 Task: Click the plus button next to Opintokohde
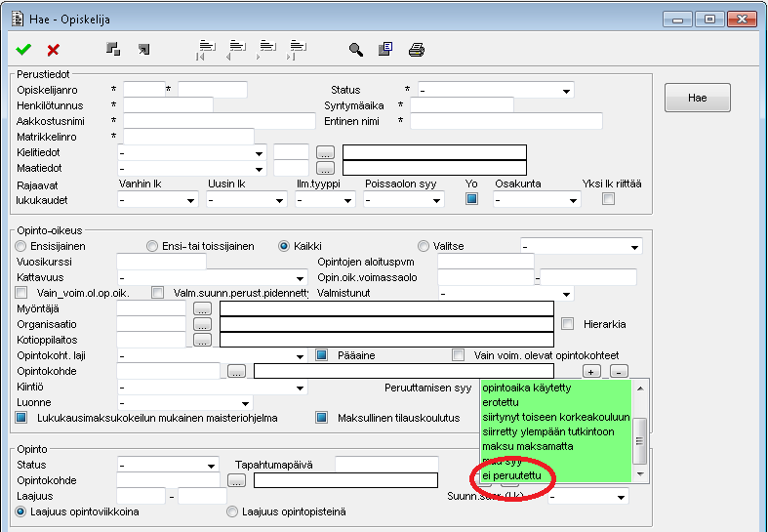pos(591,372)
